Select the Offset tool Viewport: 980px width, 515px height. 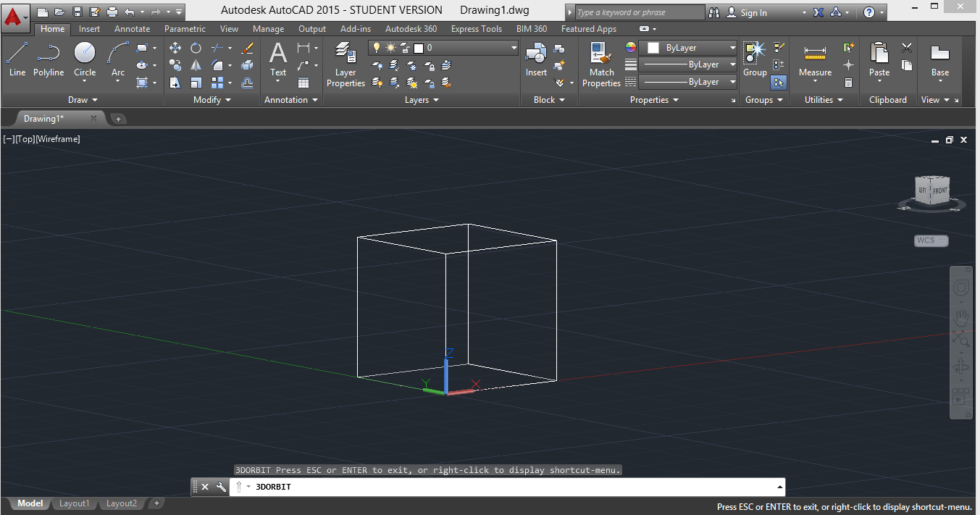[x=247, y=83]
